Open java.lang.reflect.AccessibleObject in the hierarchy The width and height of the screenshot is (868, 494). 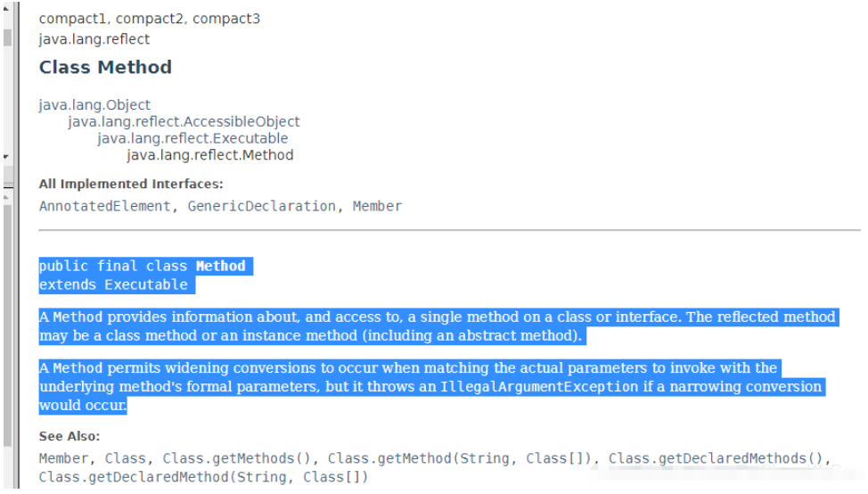[x=184, y=121]
